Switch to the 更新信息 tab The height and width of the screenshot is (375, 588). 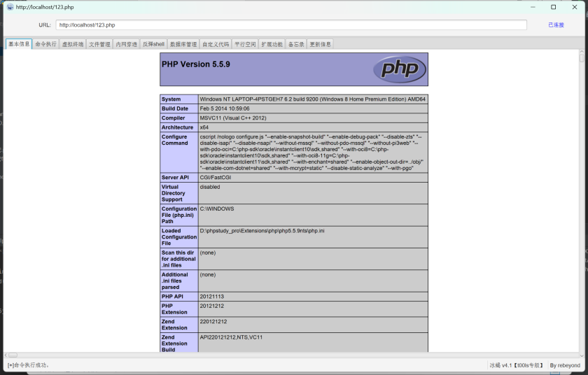[x=321, y=44]
